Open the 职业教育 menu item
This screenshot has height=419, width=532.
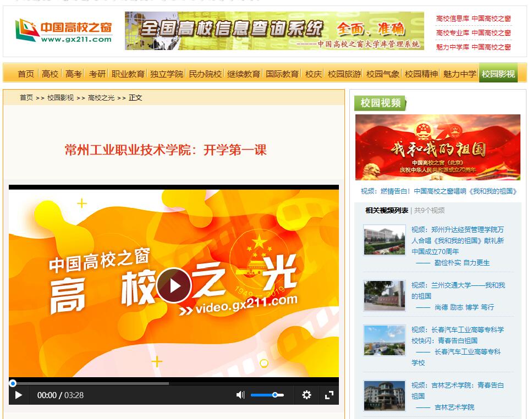click(x=128, y=74)
